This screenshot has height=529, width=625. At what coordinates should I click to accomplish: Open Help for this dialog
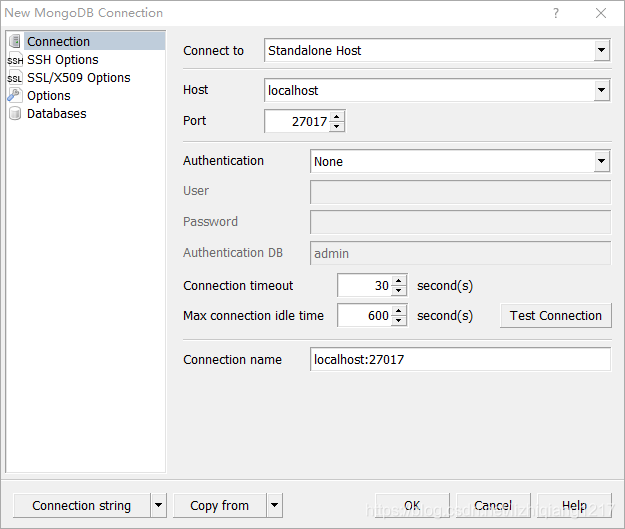coord(574,505)
